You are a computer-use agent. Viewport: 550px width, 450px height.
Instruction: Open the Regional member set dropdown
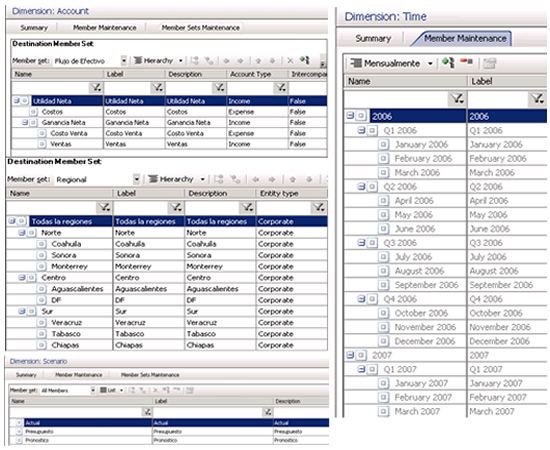(x=136, y=180)
